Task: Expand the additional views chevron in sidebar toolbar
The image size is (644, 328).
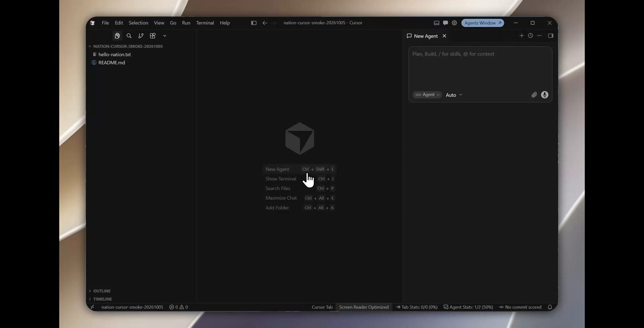Action: [165, 36]
